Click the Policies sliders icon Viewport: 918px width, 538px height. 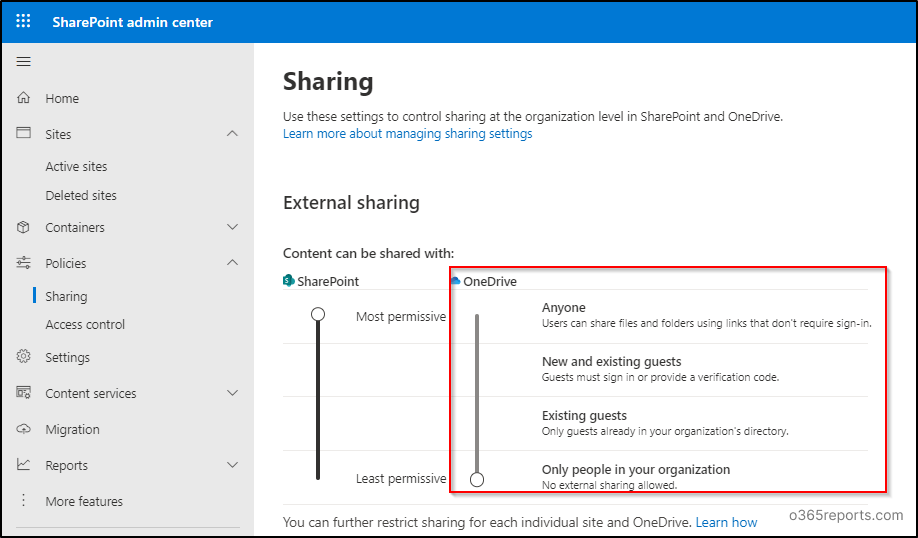23,263
